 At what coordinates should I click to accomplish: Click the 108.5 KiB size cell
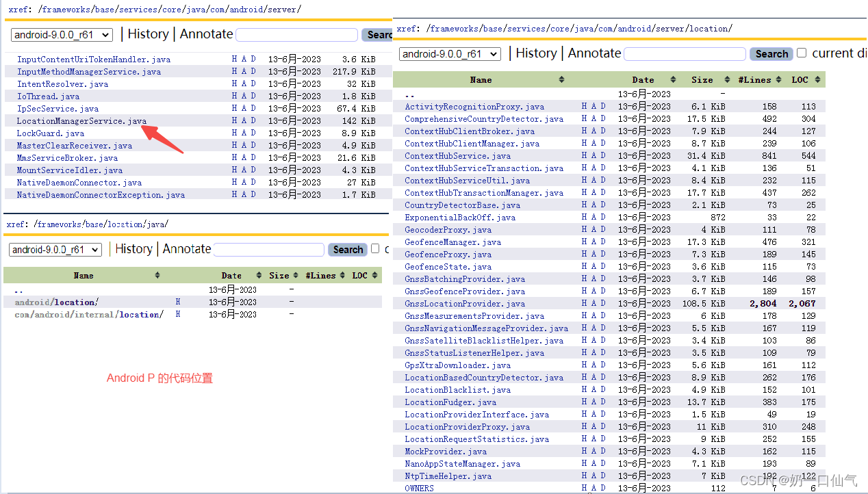(703, 304)
